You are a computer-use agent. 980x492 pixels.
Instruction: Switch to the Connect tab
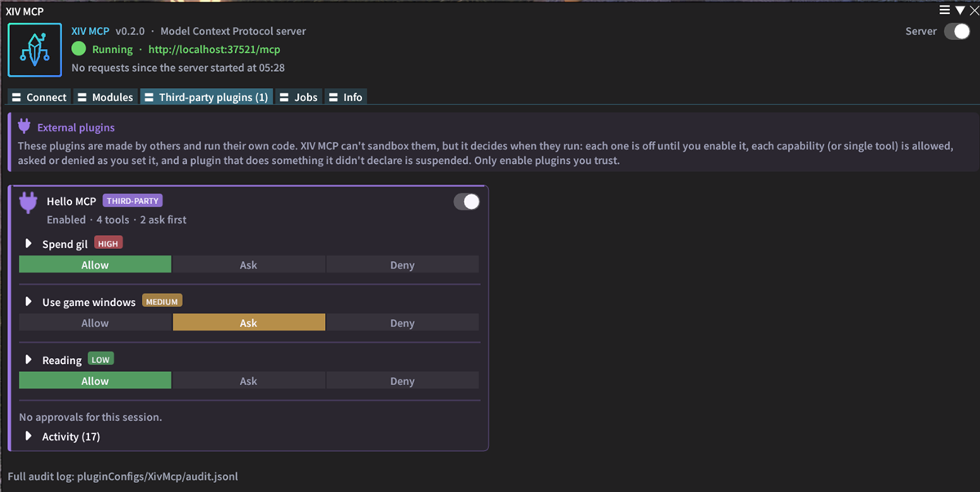coord(39,97)
